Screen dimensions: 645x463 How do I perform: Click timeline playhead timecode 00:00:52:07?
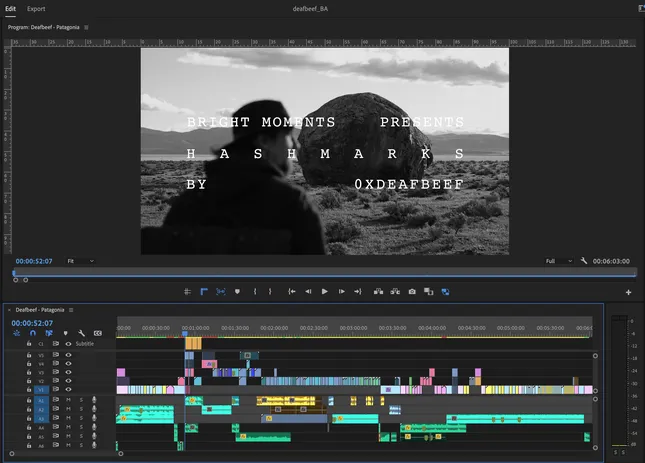(32, 323)
